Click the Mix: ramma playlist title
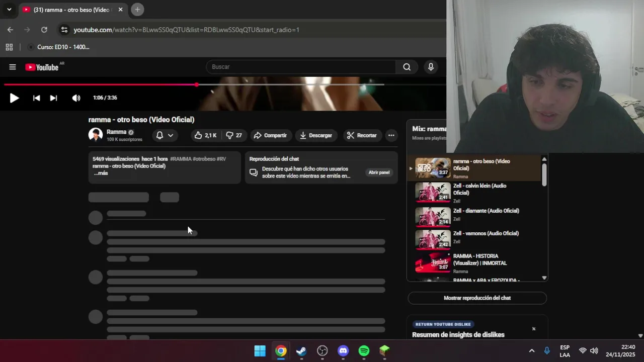This screenshot has height=362, width=644. tap(429, 129)
